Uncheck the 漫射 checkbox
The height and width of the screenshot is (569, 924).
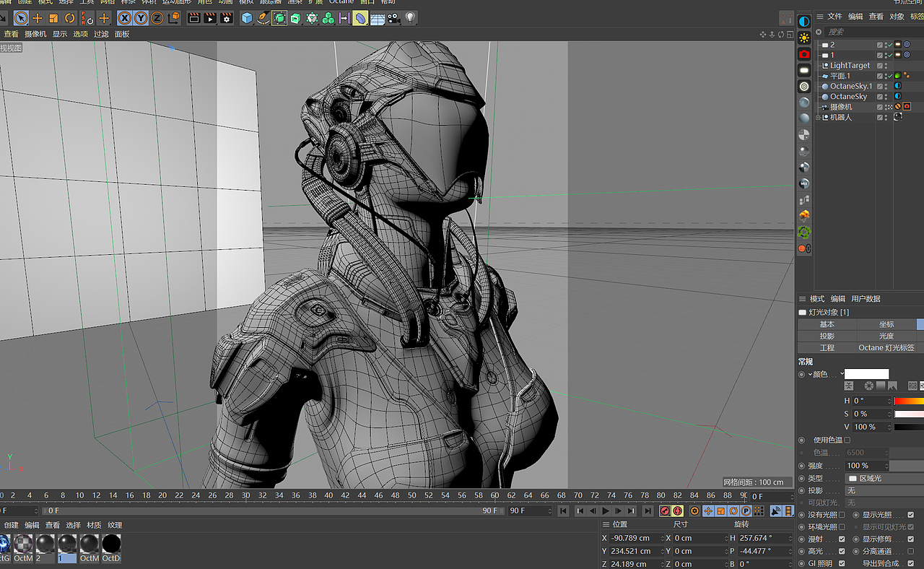pos(842,539)
